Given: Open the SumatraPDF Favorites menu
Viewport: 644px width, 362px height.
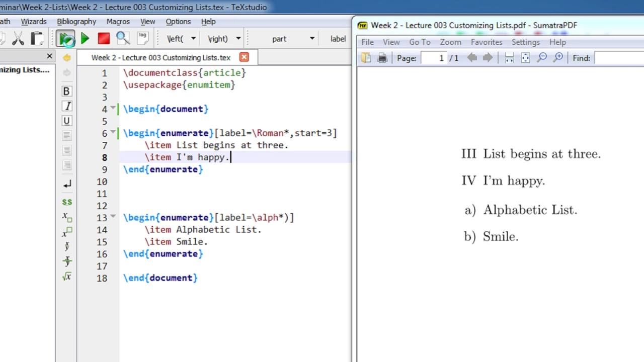Looking at the screenshot, I should pyautogui.click(x=487, y=42).
